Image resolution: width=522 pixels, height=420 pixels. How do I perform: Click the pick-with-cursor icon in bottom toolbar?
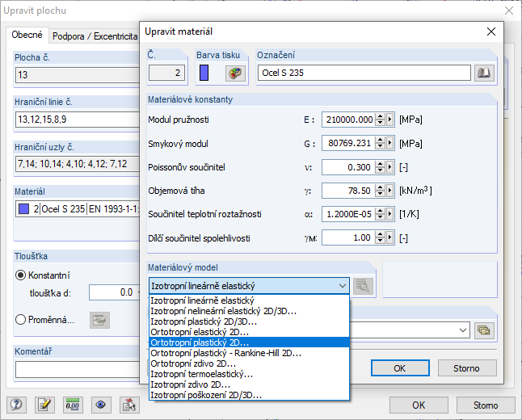129,405
